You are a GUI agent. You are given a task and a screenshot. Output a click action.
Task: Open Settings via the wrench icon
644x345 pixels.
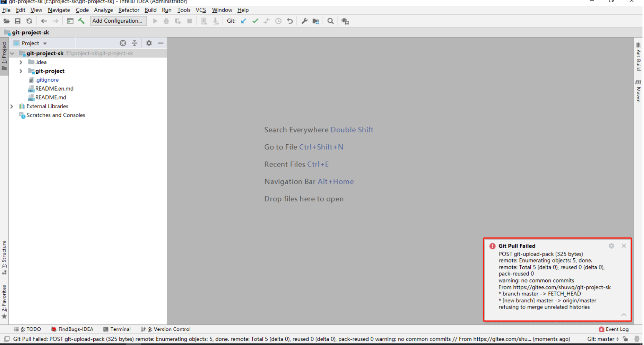tap(305, 21)
